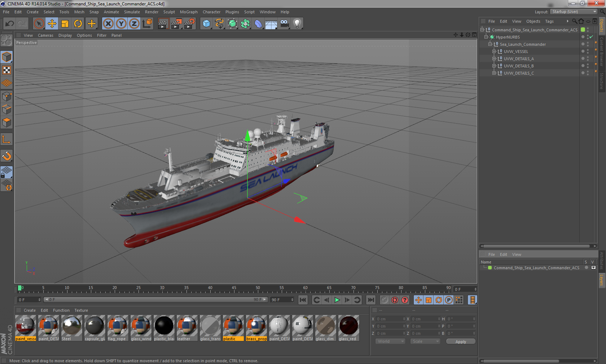Toggle HyperNURBS enabled green checkmark

(x=591, y=37)
